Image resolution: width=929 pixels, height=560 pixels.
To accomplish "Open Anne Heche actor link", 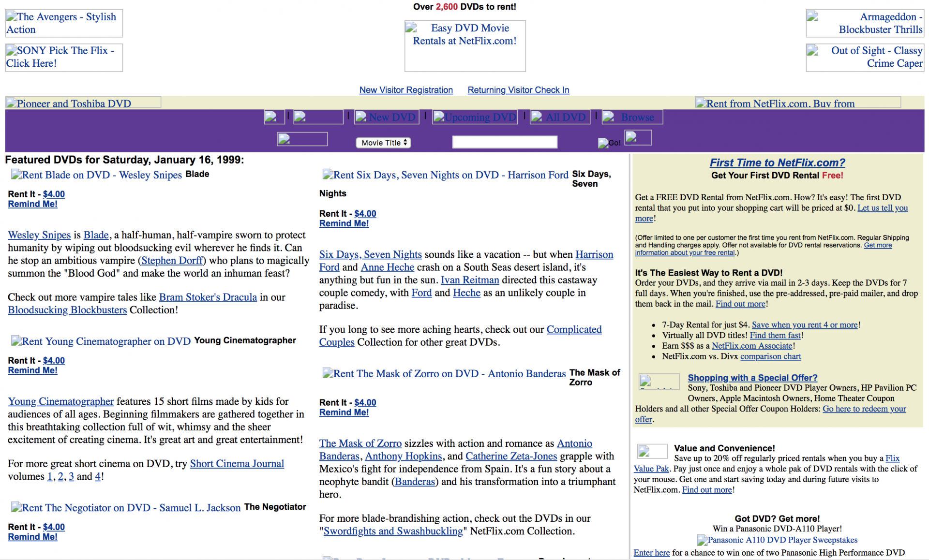I will tap(388, 267).
